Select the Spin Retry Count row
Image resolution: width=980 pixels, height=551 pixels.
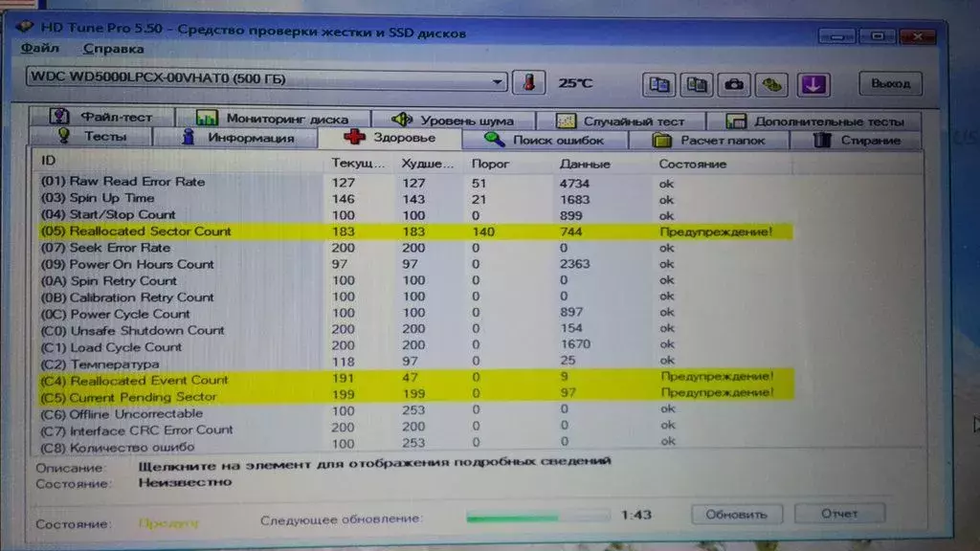[x=415, y=280]
